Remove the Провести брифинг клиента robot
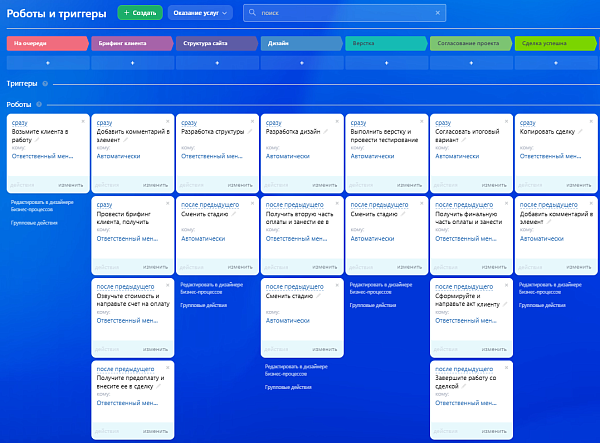The height and width of the screenshot is (443, 600). (168, 204)
